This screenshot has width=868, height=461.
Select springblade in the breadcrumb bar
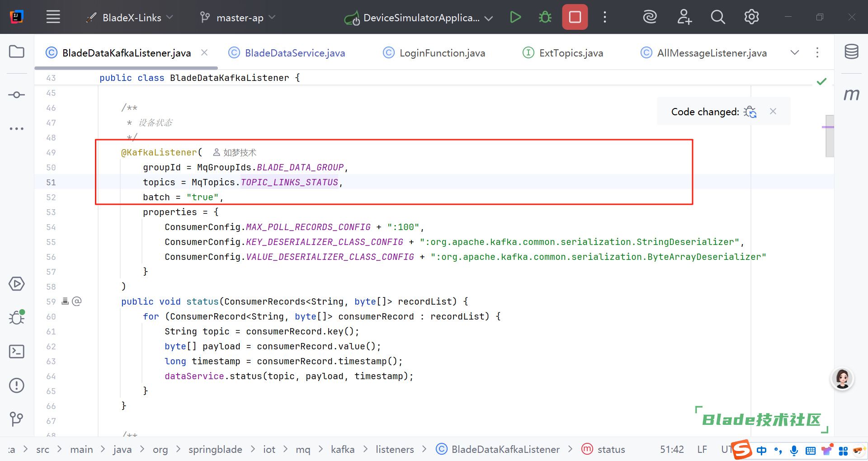coord(215,449)
